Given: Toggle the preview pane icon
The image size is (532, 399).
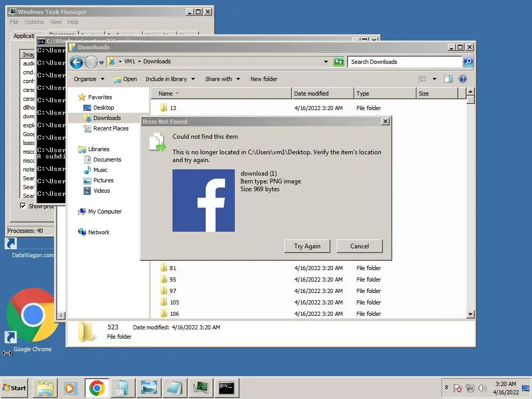Looking at the screenshot, I should pos(448,79).
